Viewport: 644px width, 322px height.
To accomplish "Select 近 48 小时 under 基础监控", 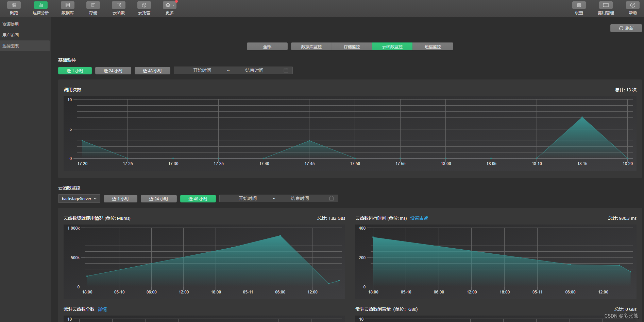I will click(x=152, y=71).
